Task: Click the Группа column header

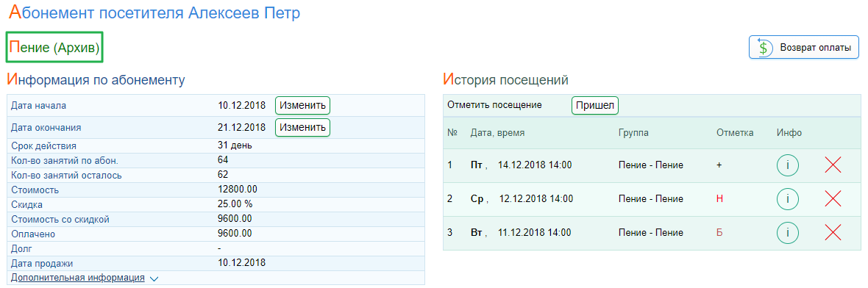Action: click(633, 133)
